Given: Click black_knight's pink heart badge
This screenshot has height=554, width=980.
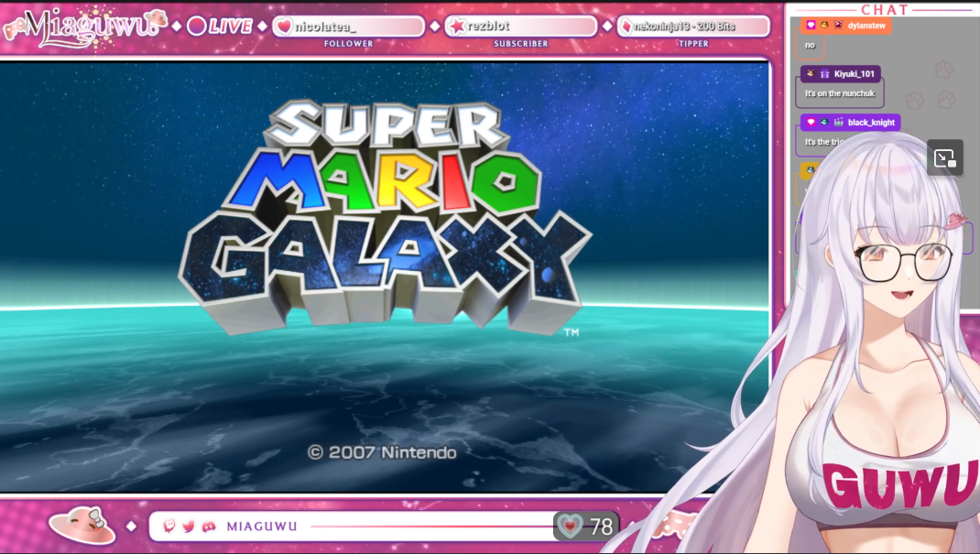Looking at the screenshot, I should coord(811,123).
